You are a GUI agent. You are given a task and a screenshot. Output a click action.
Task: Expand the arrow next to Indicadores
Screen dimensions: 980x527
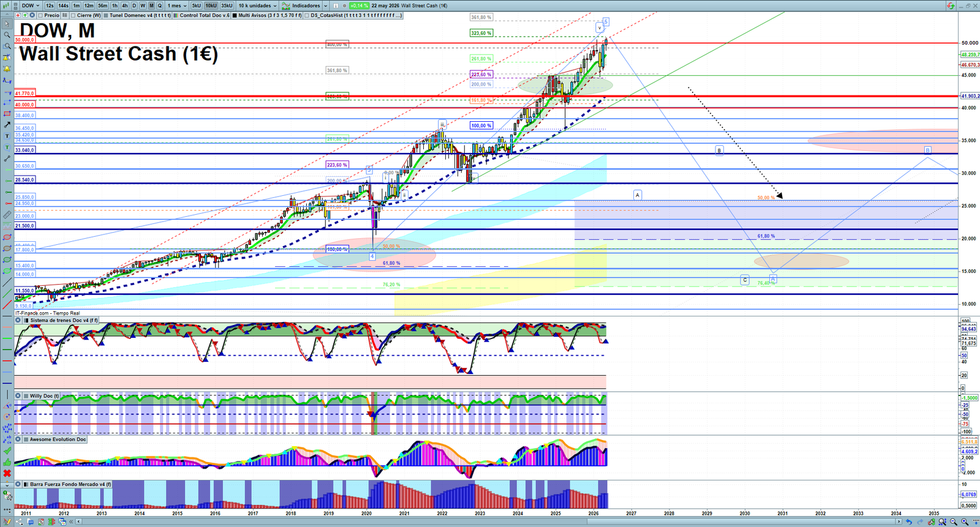pos(326,6)
